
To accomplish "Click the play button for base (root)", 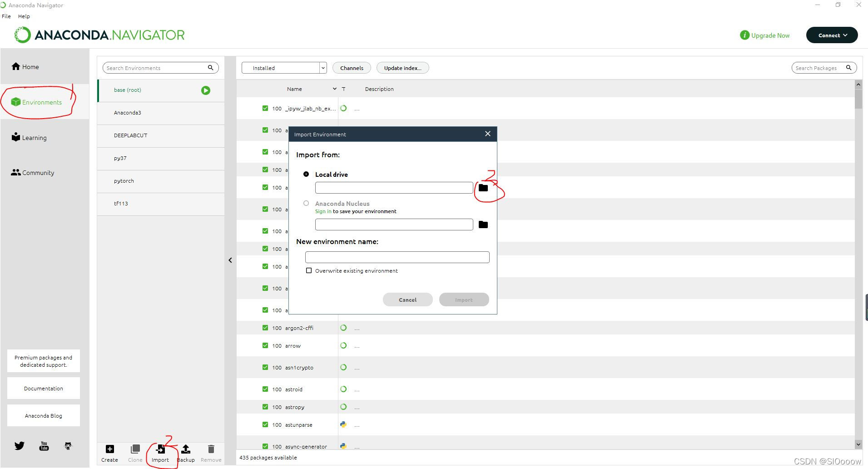I will 206,90.
